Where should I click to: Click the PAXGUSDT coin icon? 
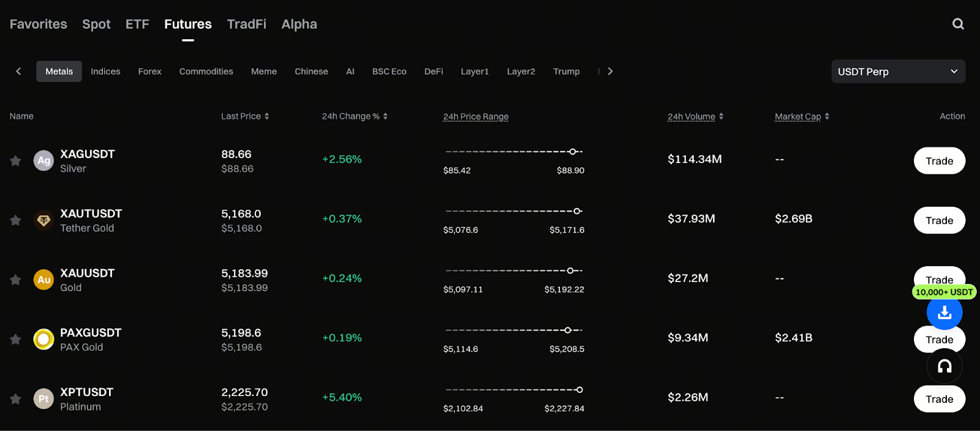pos(43,339)
